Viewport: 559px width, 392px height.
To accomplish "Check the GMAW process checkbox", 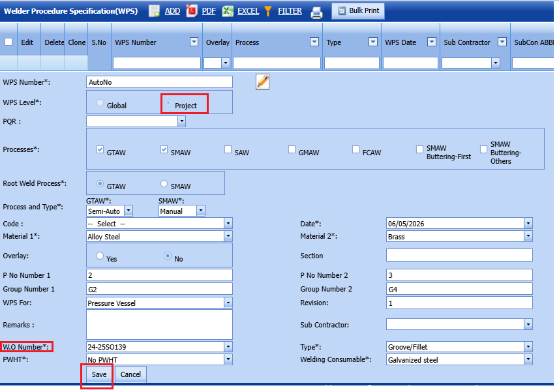I will pyautogui.click(x=292, y=149).
